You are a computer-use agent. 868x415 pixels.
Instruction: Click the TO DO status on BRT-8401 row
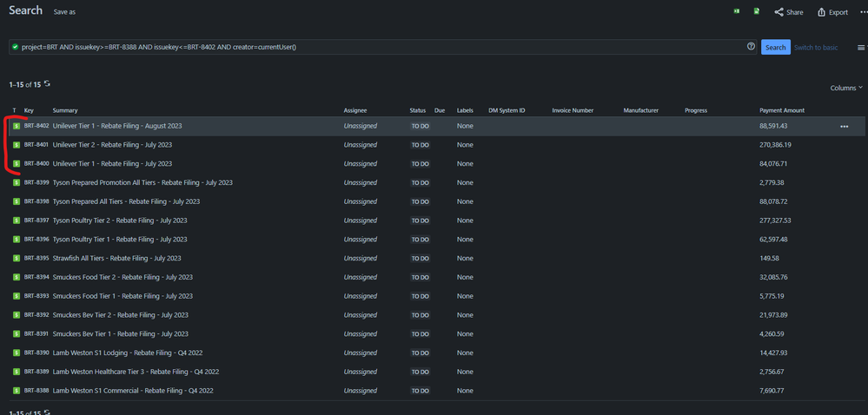[x=421, y=145]
